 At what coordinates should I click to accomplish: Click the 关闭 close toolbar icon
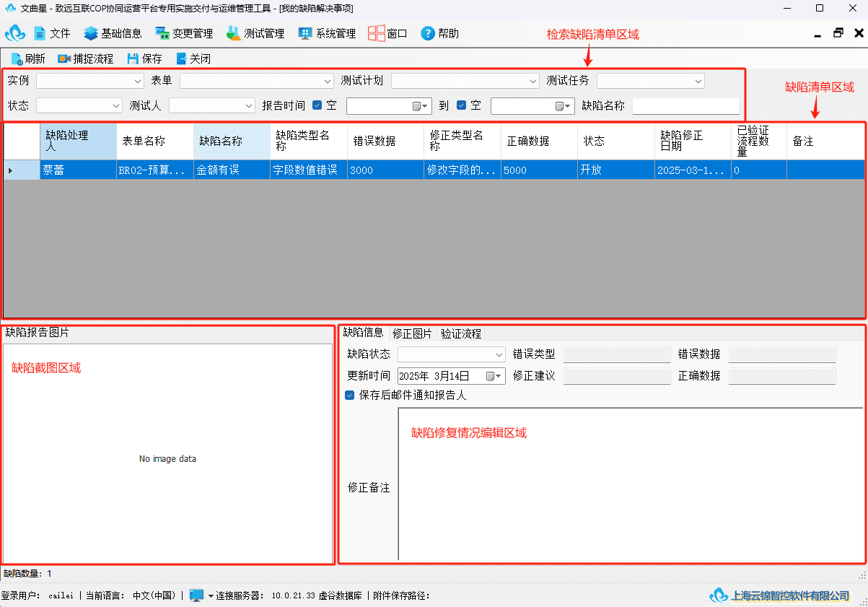181,59
